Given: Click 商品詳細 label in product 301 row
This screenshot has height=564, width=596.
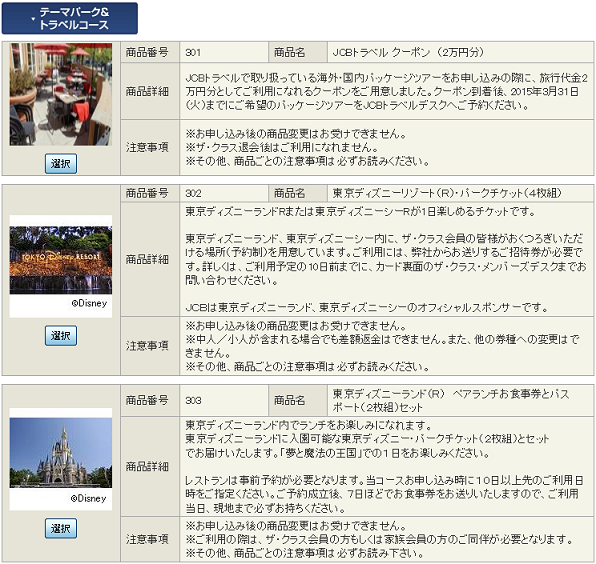Looking at the screenshot, I should (147, 92).
